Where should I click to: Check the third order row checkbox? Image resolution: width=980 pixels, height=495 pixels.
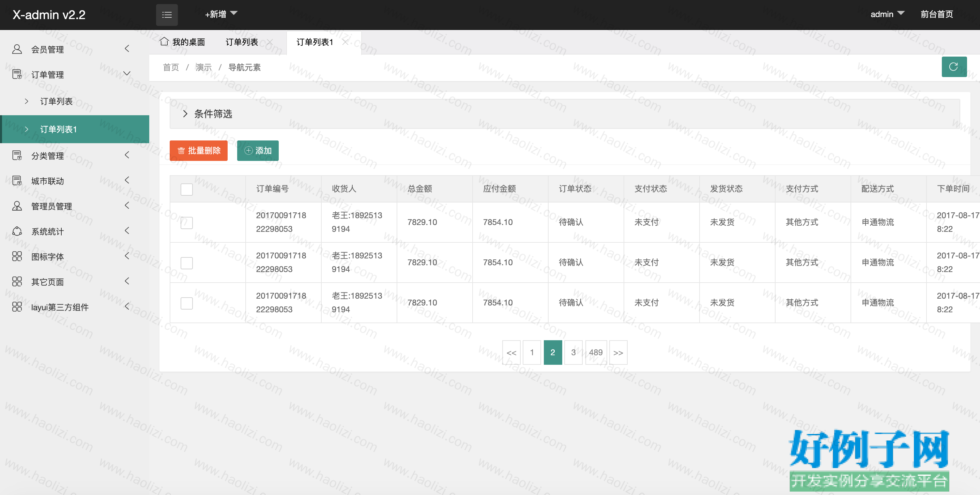pyautogui.click(x=186, y=303)
